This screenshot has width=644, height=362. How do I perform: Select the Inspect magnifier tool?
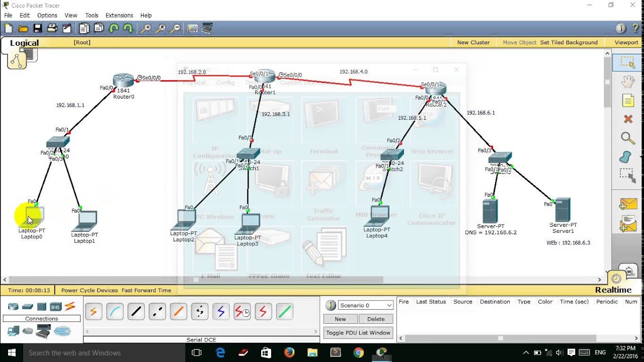pos(628,138)
